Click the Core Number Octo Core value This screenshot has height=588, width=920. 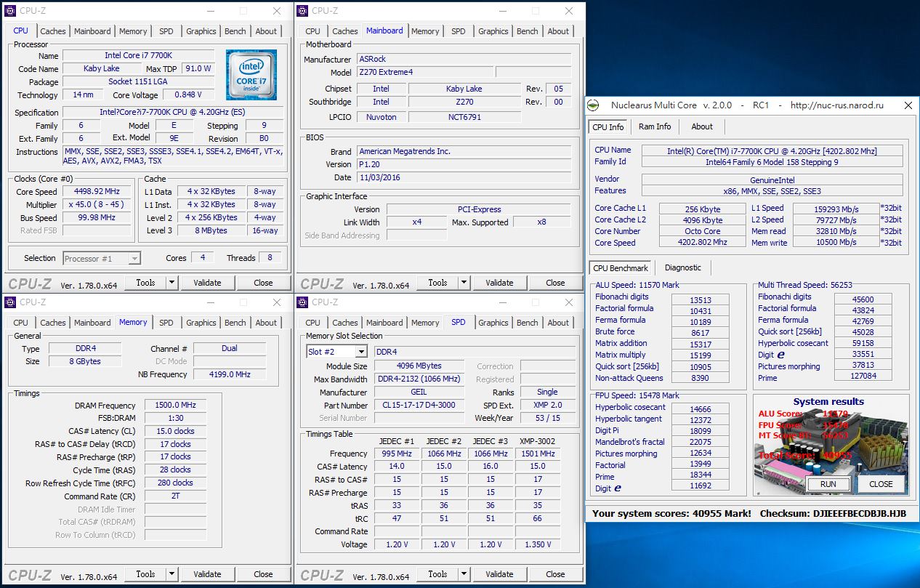click(702, 232)
